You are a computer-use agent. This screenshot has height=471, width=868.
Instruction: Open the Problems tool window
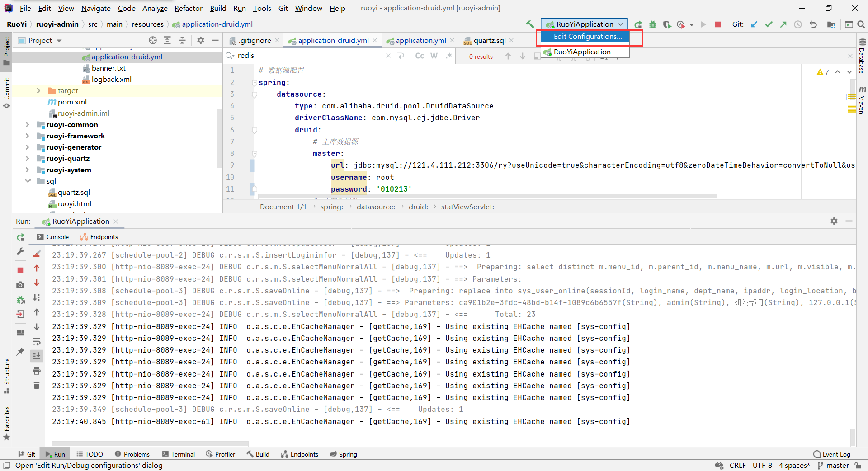pos(132,454)
